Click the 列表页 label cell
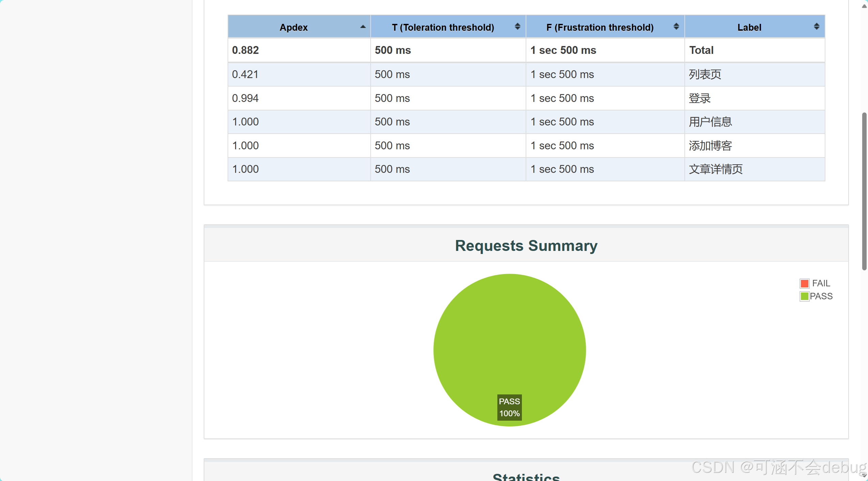This screenshot has height=481, width=868. click(x=705, y=74)
